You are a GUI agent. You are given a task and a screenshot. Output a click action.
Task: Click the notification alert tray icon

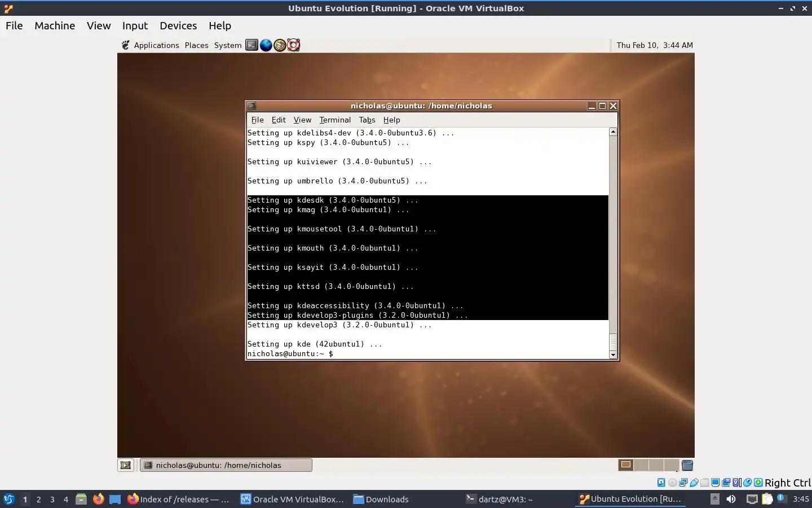pos(782,498)
